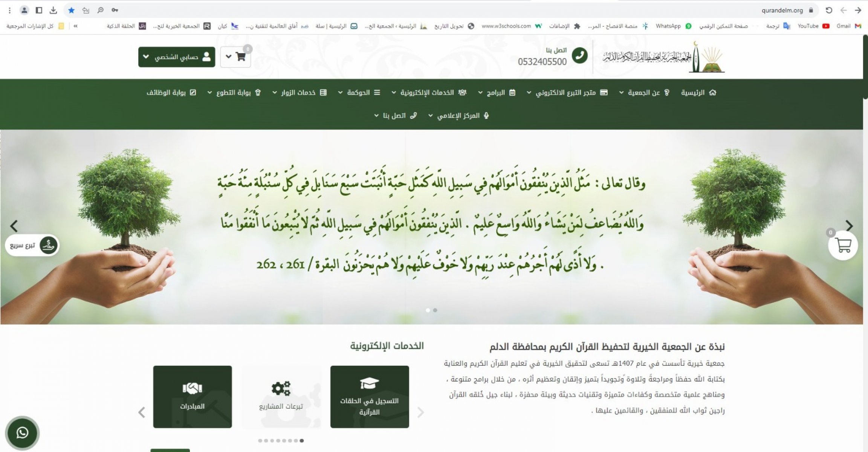Expand خدمات الزوار menu

point(300,93)
